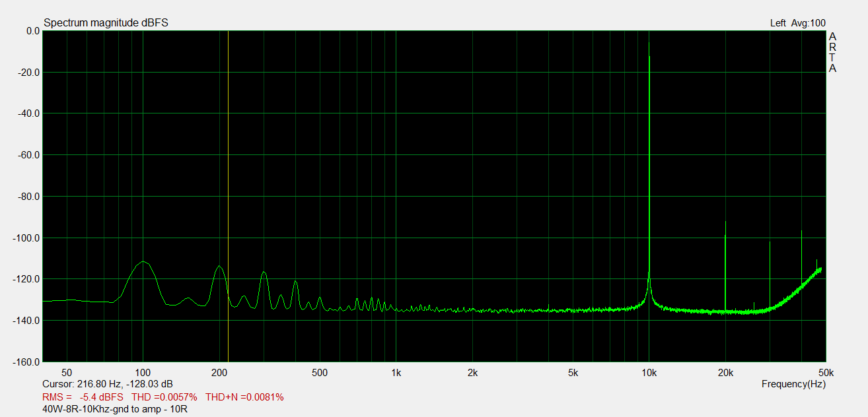The image size is (868, 417).
Task: Click the 'THD =0.0057%' value
Action: tap(164, 397)
